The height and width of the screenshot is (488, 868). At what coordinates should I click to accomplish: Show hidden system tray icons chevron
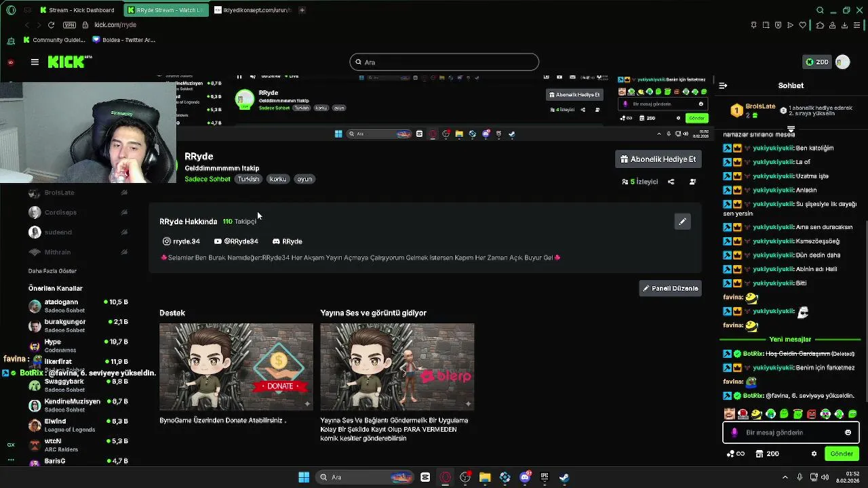785,477
